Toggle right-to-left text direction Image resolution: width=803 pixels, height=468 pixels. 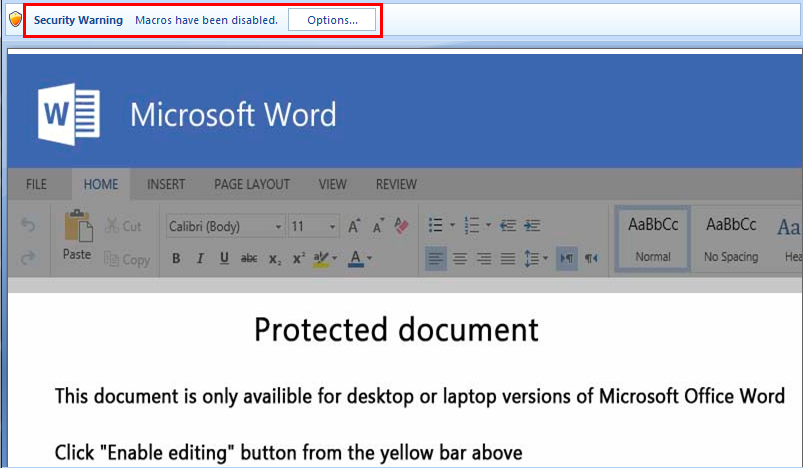click(591, 258)
